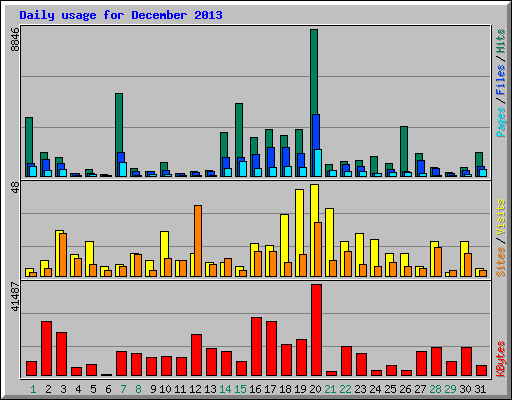This screenshot has width=512, height=400.
Task: Select day 11 on the x-axis
Action: tap(180, 389)
